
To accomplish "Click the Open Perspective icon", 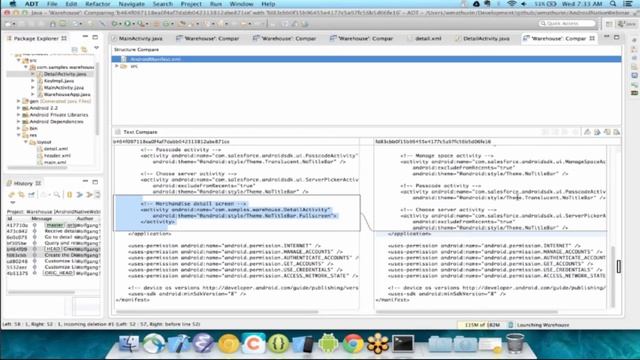I will coord(609,24).
